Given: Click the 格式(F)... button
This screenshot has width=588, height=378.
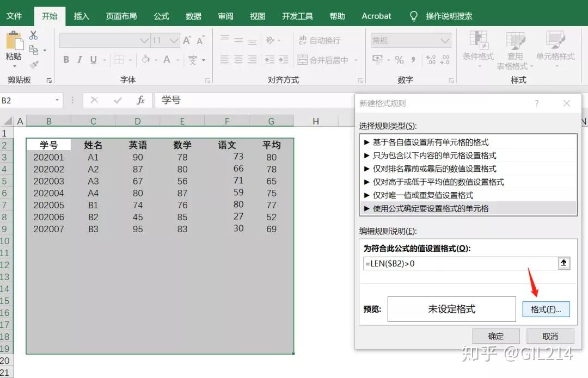Looking at the screenshot, I should pyautogui.click(x=546, y=309).
